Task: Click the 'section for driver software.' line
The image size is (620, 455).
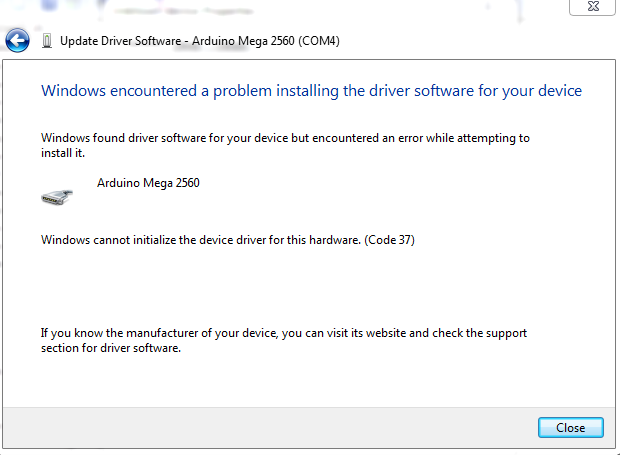Action: tap(111, 348)
